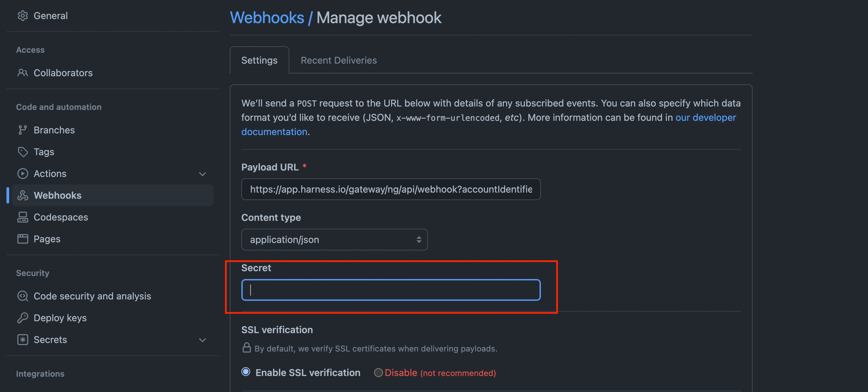This screenshot has width=868, height=392.
Task: Open the developer documentation link
Action: (x=274, y=131)
